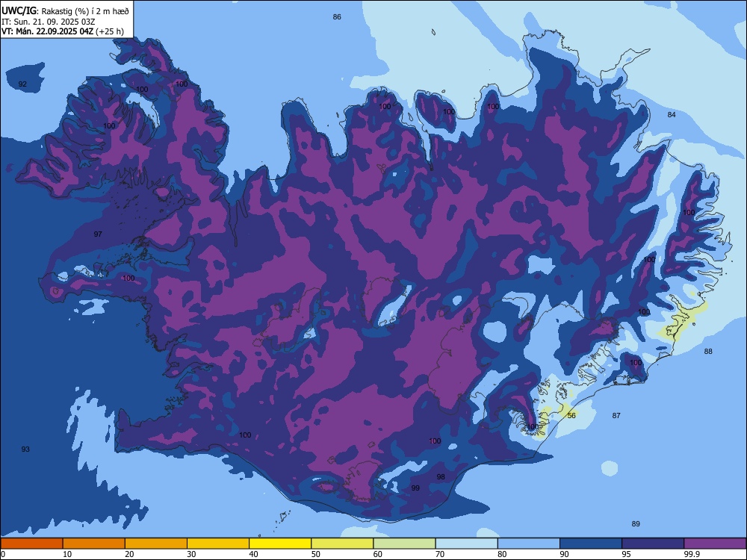The image size is (747, 560).
Task: Click the humidity value '97' in the western bay
Action: coord(98,234)
